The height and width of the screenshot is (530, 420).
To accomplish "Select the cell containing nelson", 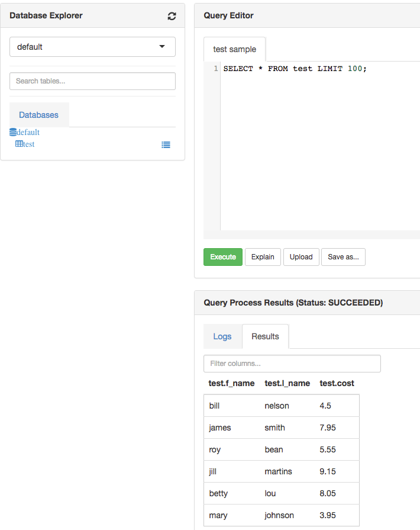I will point(287,406).
